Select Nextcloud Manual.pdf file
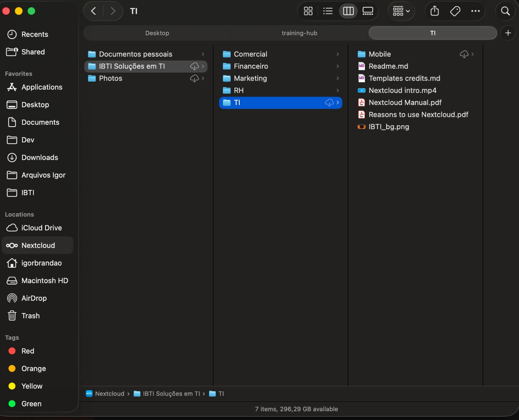The image size is (519, 420). pyautogui.click(x=415, y=103)
